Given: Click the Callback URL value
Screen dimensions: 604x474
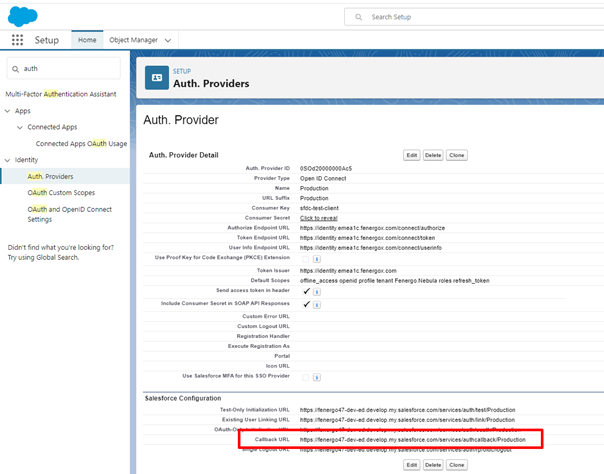Looking at the screenshot, I should (413, 440).
